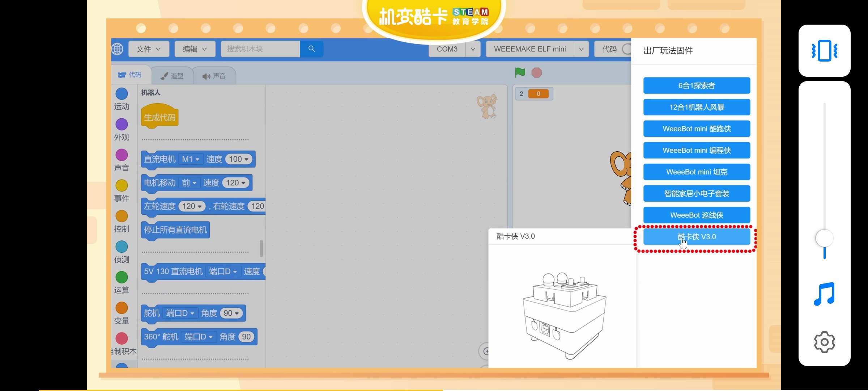The image size is (868, 391).
Task: Select the 运动 motion category circle
Action: tap(122, 94)
